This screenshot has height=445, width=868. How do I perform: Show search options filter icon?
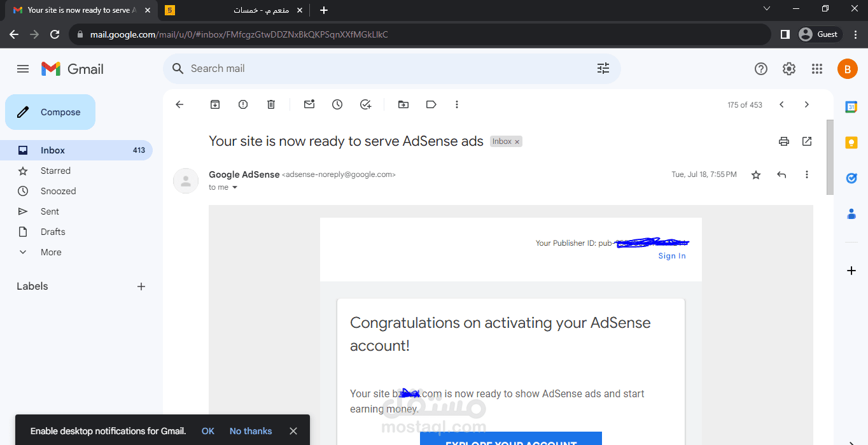click(603, 69)
